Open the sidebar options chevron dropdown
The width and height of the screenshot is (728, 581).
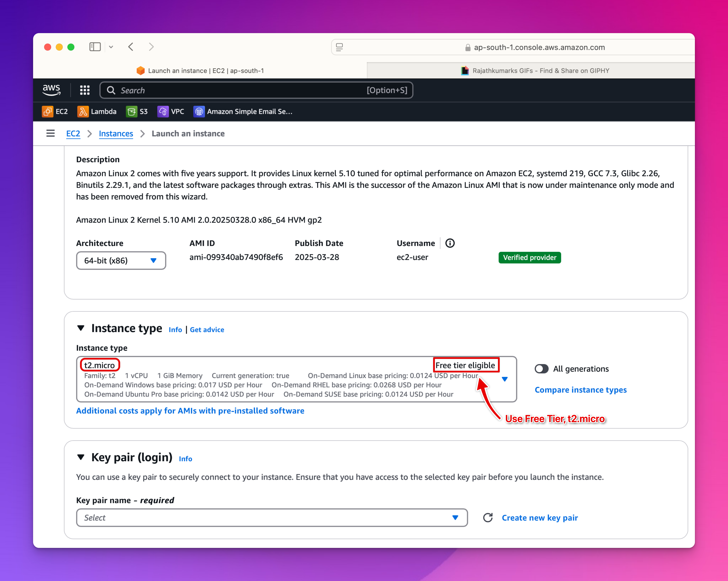111,47
